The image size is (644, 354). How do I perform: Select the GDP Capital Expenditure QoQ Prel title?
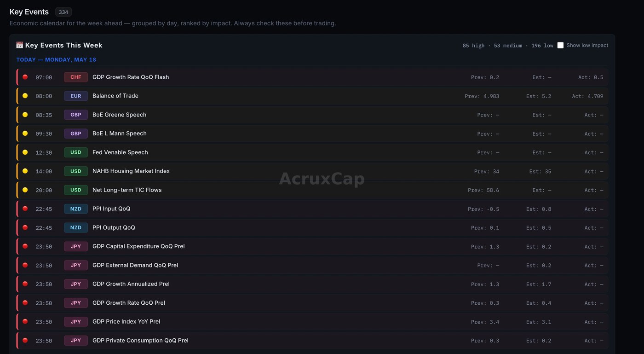pos(138,246)
